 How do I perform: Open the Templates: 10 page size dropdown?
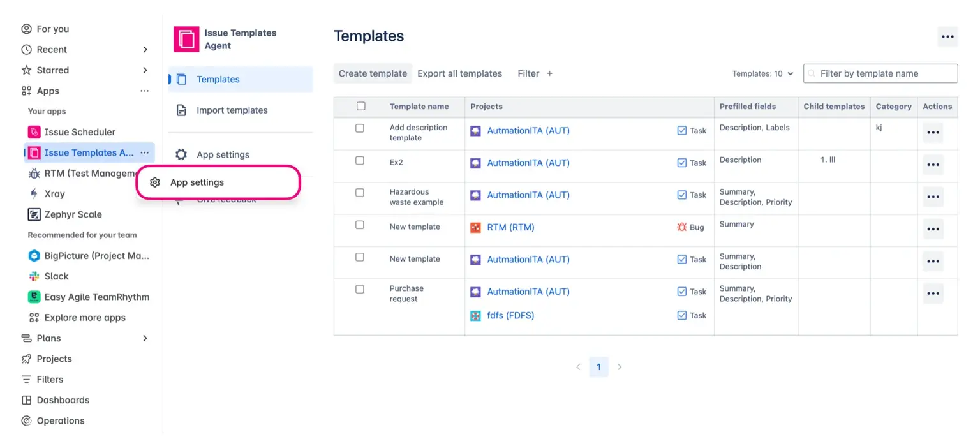pyautogui.click(x=762, y=73)
